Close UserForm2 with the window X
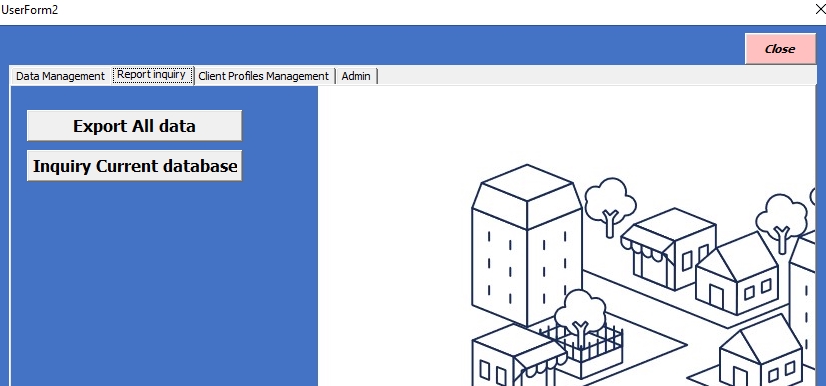826x386 pixels. pyautogui.click(x=820, y=9)
